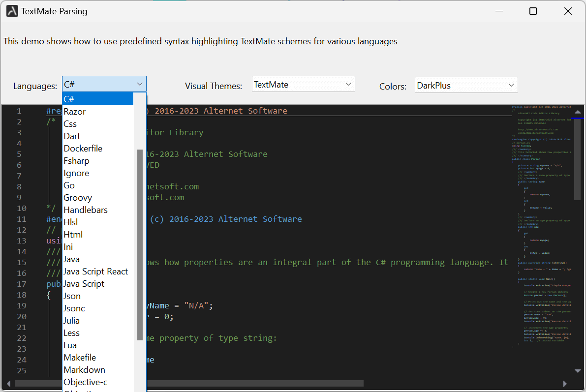Click the editor horizontal scroll left arrow
Image resolution: width=586 pixels, height=392 pixels.
pos(8,384)
